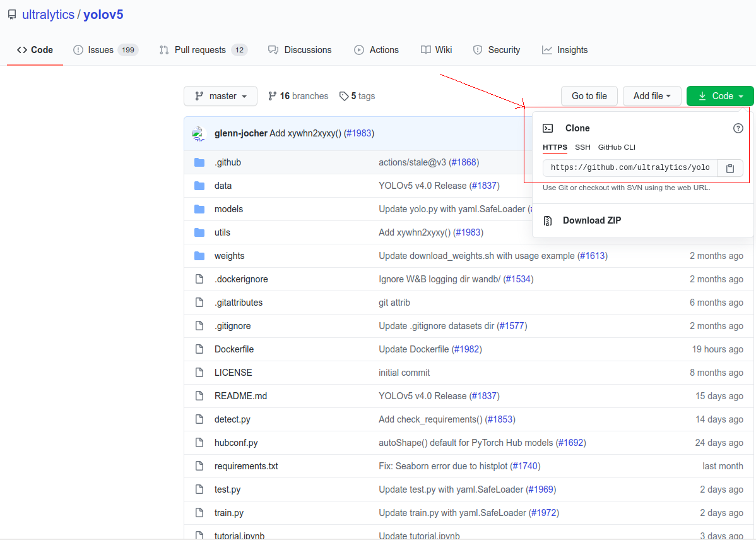Click file icon beside detect.py

(199, 419)
